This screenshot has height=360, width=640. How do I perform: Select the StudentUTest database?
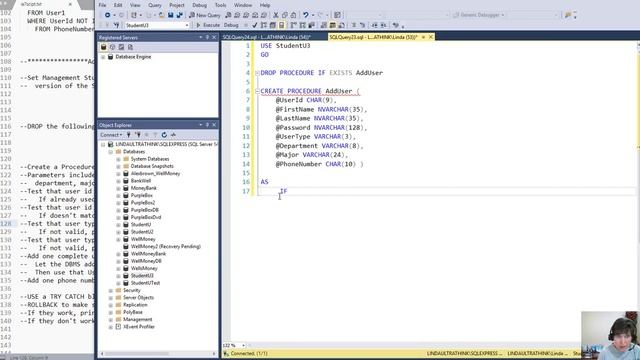coord(145,283)
